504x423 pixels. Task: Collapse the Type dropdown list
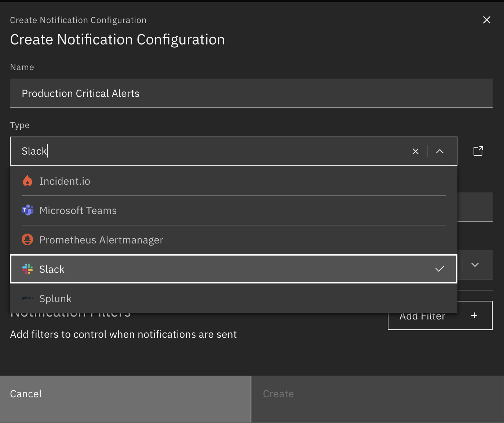coord(439,151)
